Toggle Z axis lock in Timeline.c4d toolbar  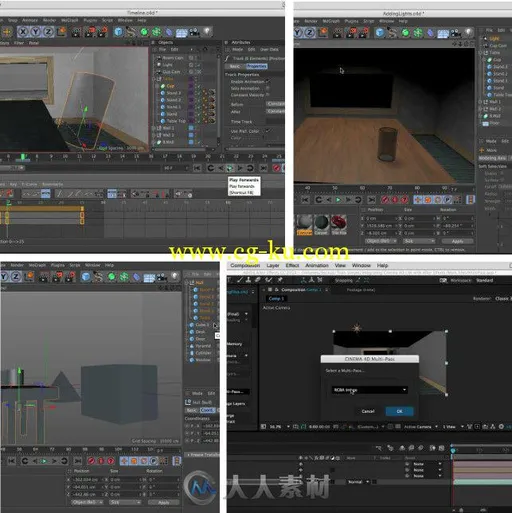(x=48, y=32)
